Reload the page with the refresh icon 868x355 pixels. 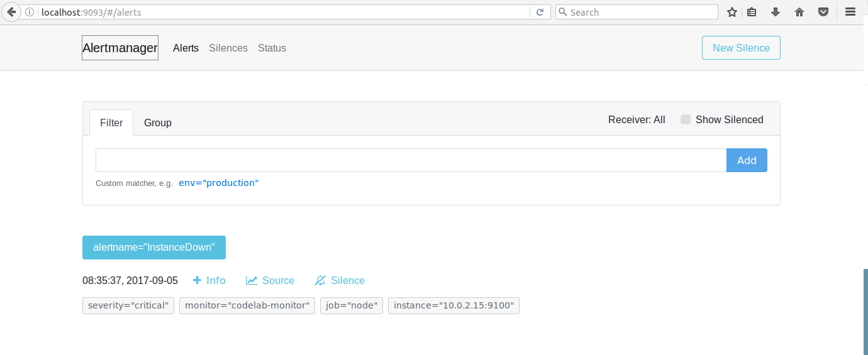(x=540, y=12)
